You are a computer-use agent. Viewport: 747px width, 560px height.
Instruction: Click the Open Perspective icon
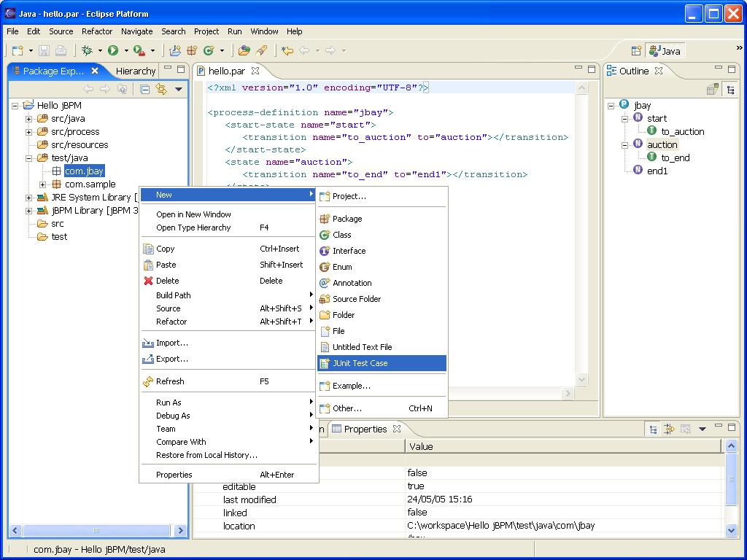(x=636, y=51)
